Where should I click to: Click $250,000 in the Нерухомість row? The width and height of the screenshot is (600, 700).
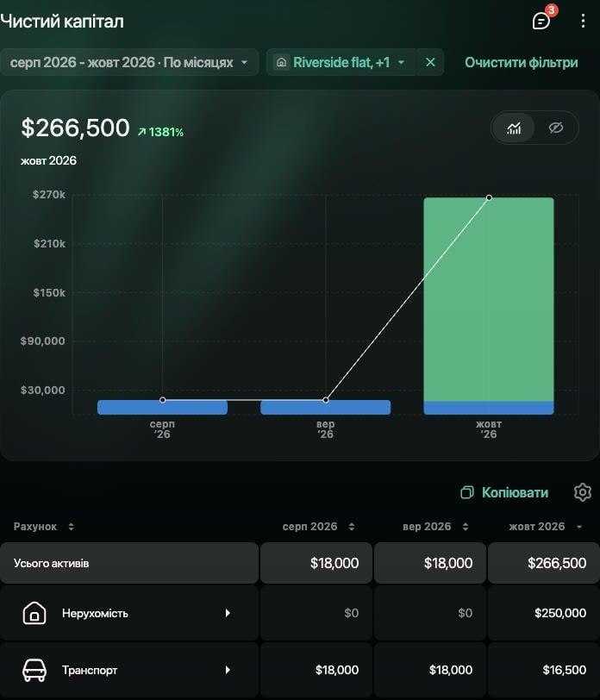(560, 613)
